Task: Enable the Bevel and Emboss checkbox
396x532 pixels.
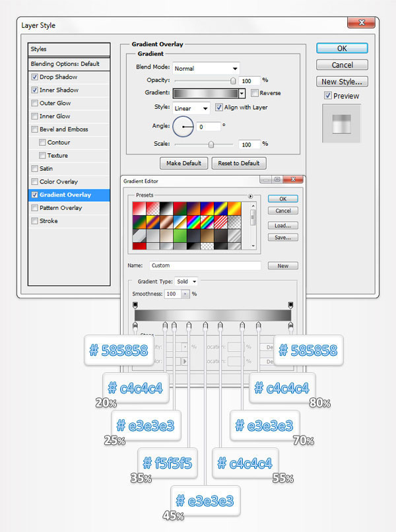Action: click(x=34, y=129)
